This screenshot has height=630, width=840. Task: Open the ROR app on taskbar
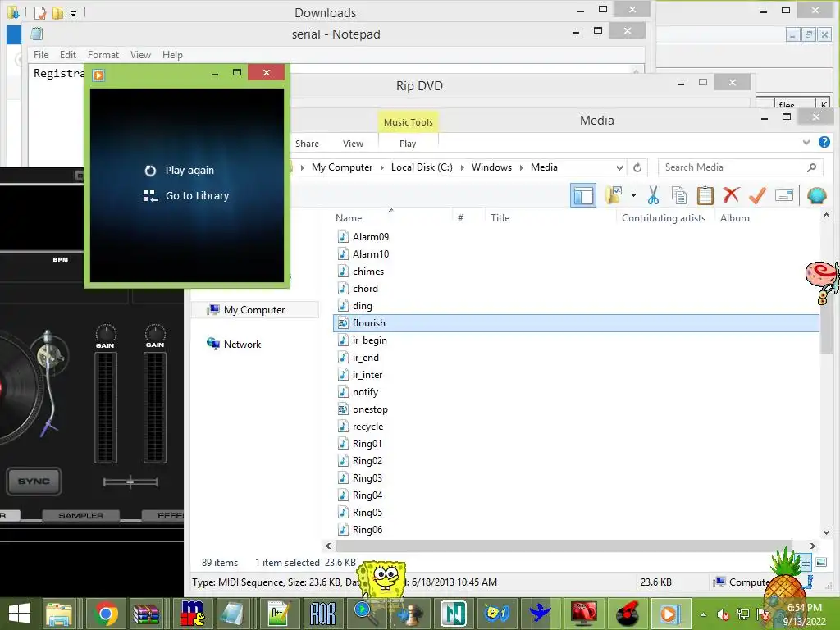point(322,614)
